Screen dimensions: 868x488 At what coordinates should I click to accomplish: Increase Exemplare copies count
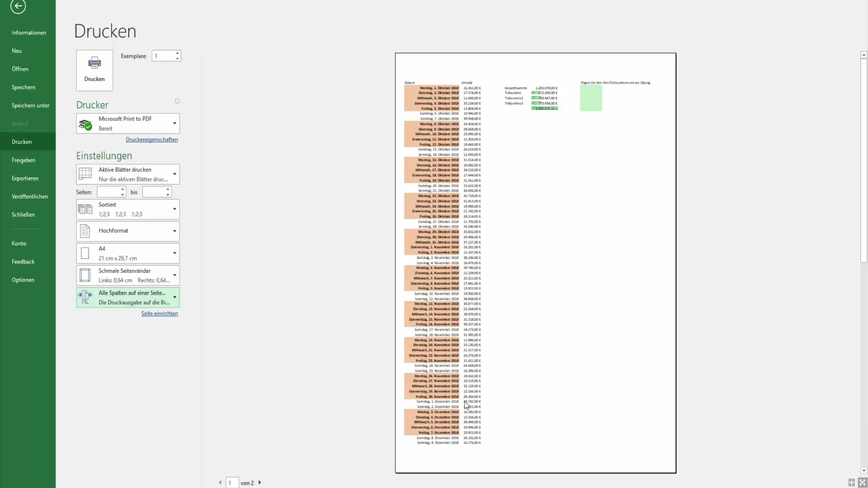click(177, 53)
